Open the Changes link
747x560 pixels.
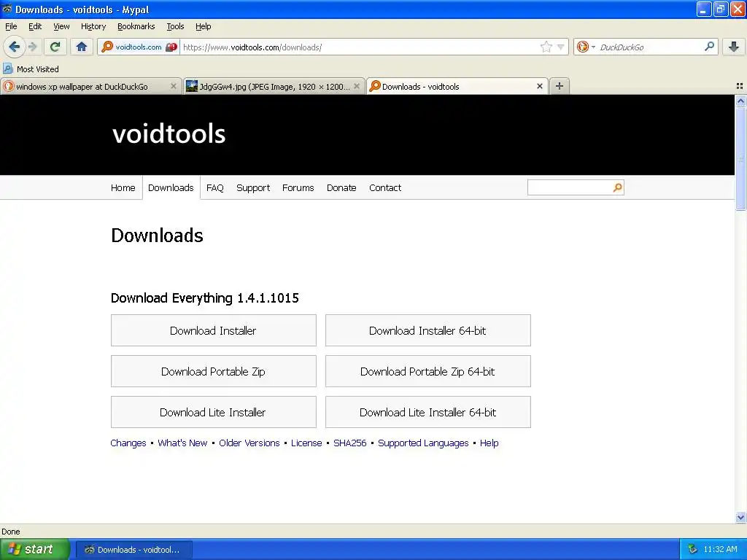pos(128,443)
